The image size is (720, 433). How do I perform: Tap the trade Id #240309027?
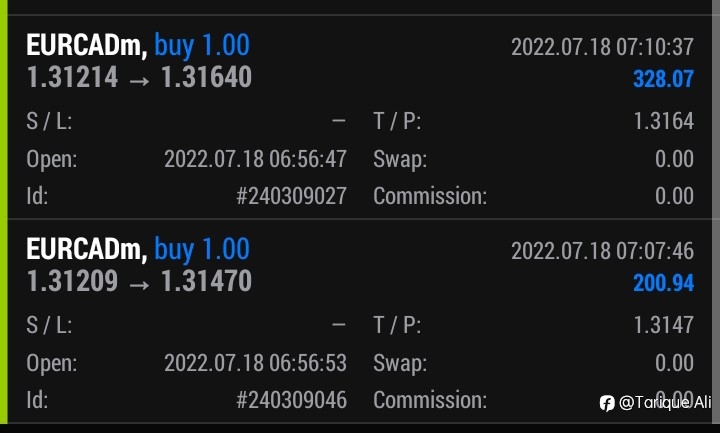pyautogui.click(x=291, y=196)
